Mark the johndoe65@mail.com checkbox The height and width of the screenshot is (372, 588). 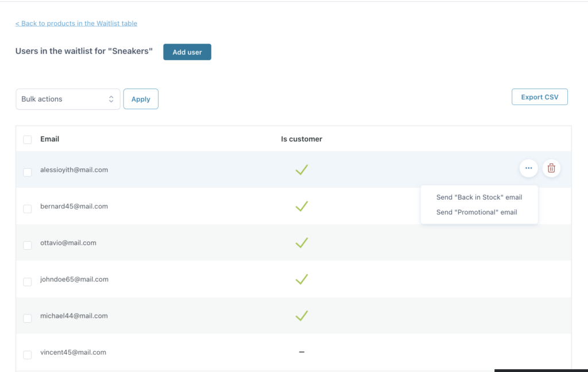tap(28, 282)
